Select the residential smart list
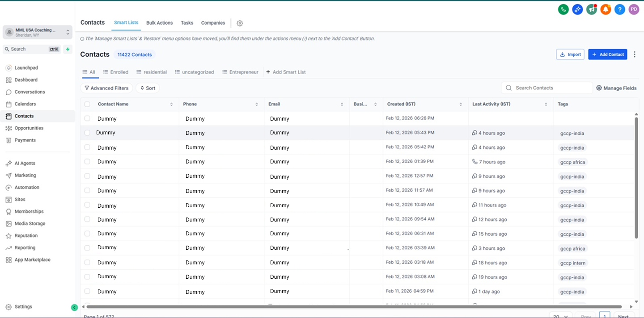644x318 pixels. [152, 72]
